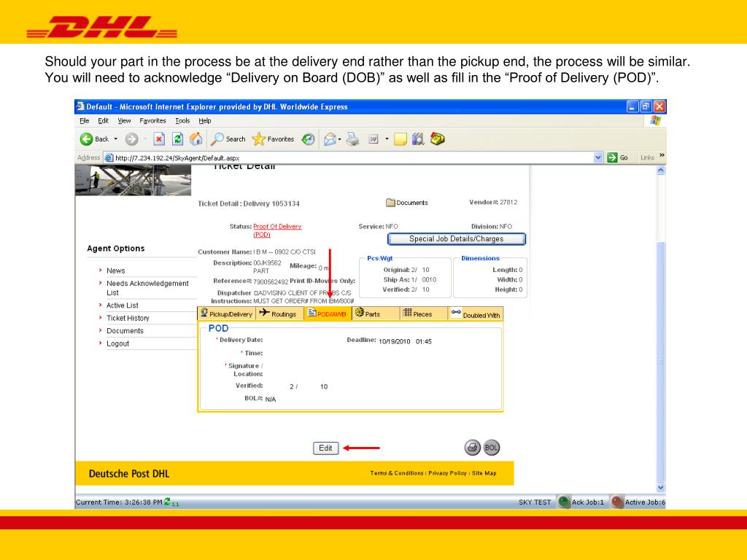
Task: Open News in Agent Options
Action: 116,271
